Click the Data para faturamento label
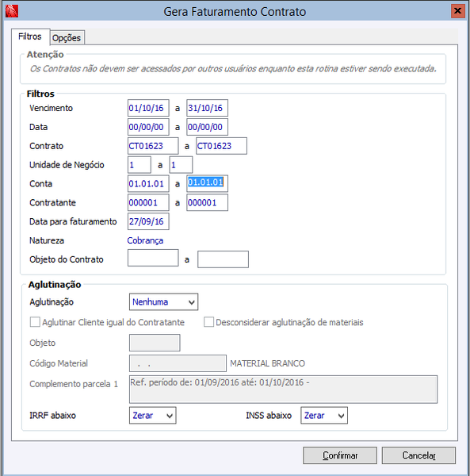470x476 pixels. pyautogui.click(x=73, y=221)
